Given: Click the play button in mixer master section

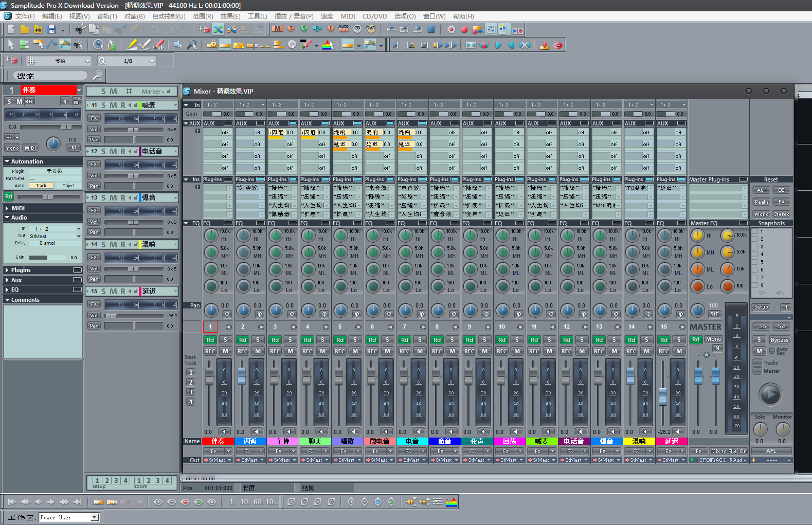Looking at the screenshot, I should (x=770, y=394).
